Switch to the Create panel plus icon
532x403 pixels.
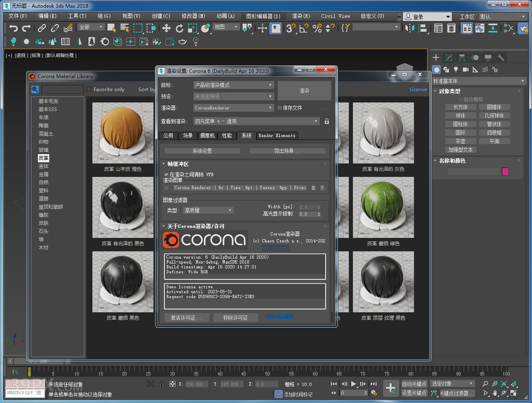[436, 57]
